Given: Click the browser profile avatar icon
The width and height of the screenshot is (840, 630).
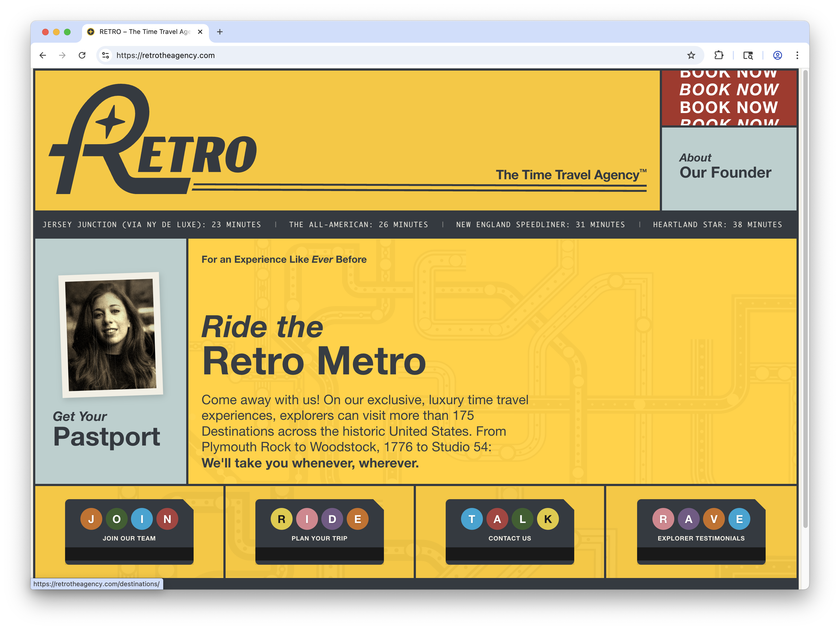Looking at the screenshot, I should point(777,56).
